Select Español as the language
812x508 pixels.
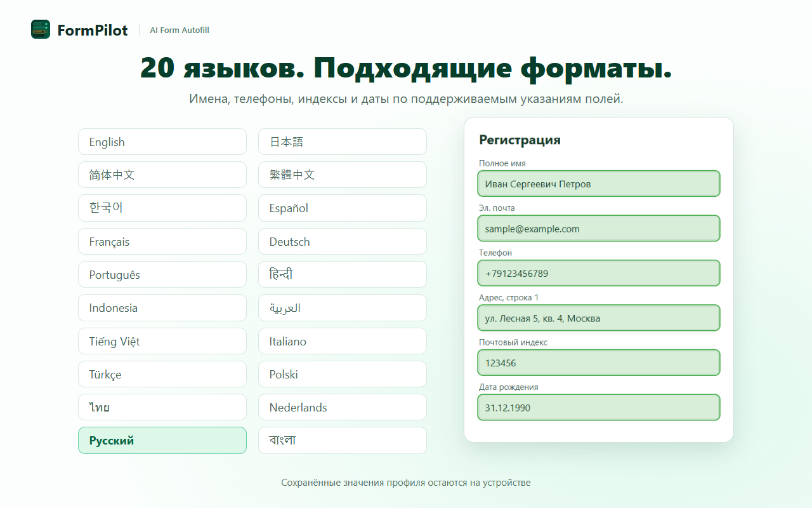(x=343, y=208)
